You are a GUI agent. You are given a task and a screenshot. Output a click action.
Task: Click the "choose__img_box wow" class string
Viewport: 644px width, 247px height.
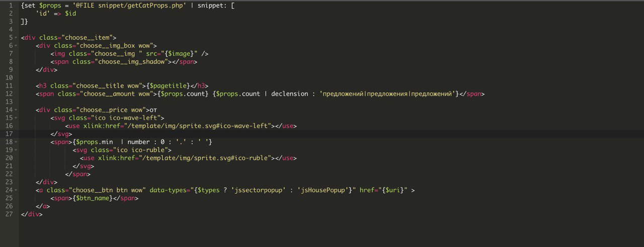click(x=116, y=46)
